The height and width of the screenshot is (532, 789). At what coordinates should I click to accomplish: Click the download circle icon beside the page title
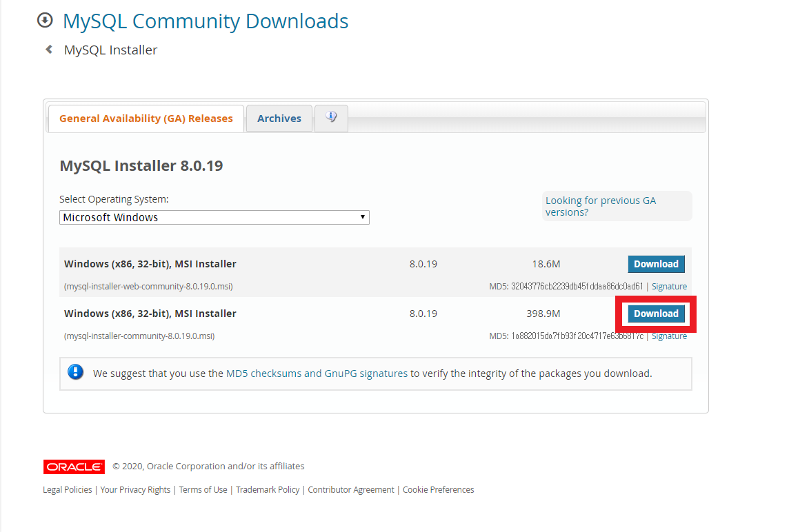[x=45, y=21]
